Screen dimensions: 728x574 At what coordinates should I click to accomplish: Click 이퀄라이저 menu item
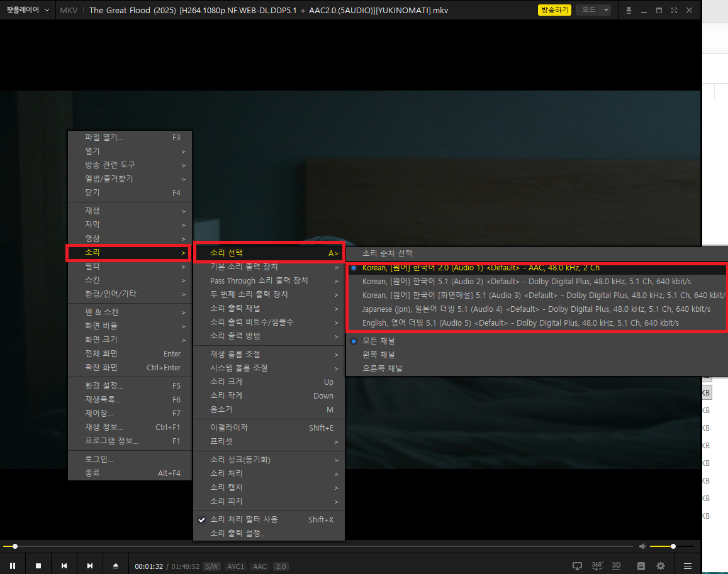coord(269,428)
